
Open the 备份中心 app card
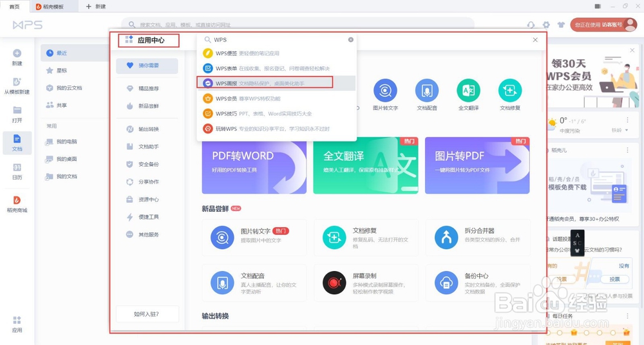(478, 283)
